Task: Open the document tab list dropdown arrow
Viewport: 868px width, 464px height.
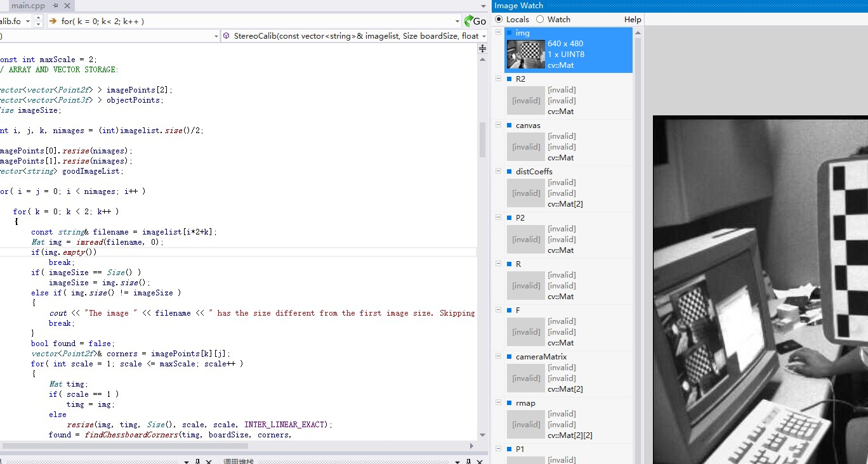Action: tap(483, 6)
